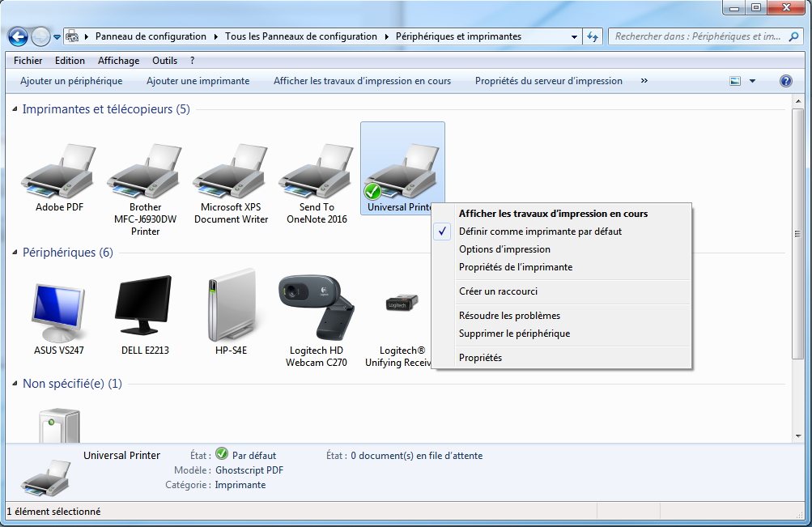The image size is (812, 527).
Task: Click 'Imprimante' category value in details pane
Action: (240, 485)
